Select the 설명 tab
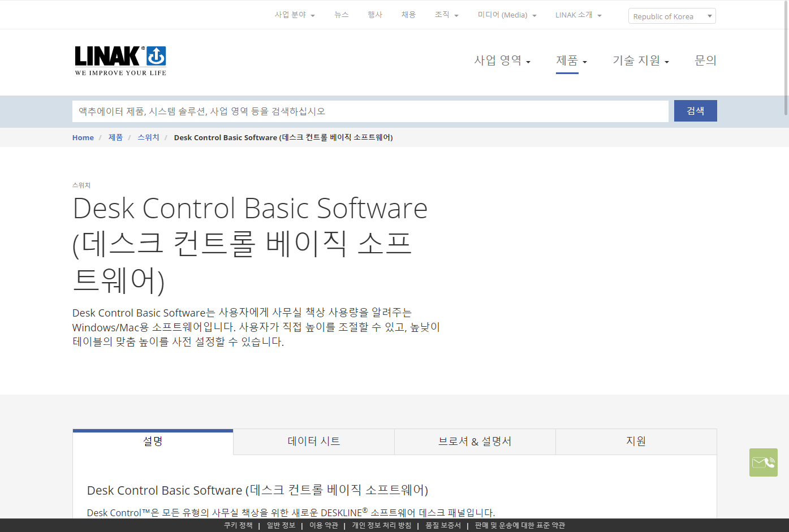The width and height of the screenshot is (789, 532). pyautogui.click(x=153, y=441)
